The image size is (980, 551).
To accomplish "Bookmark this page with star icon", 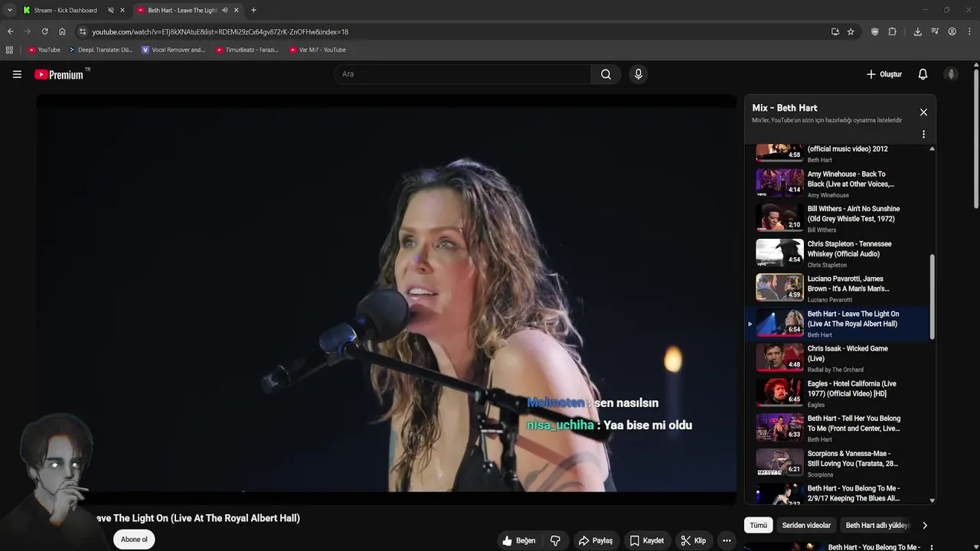I will coord(851,31).
